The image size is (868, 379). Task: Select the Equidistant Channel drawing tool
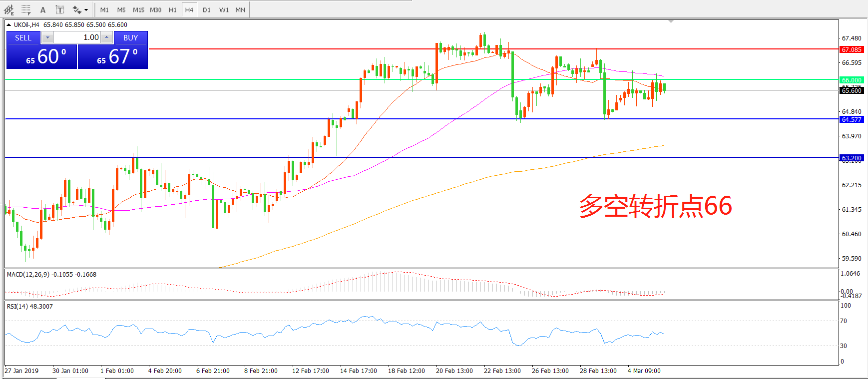(9, 9)
